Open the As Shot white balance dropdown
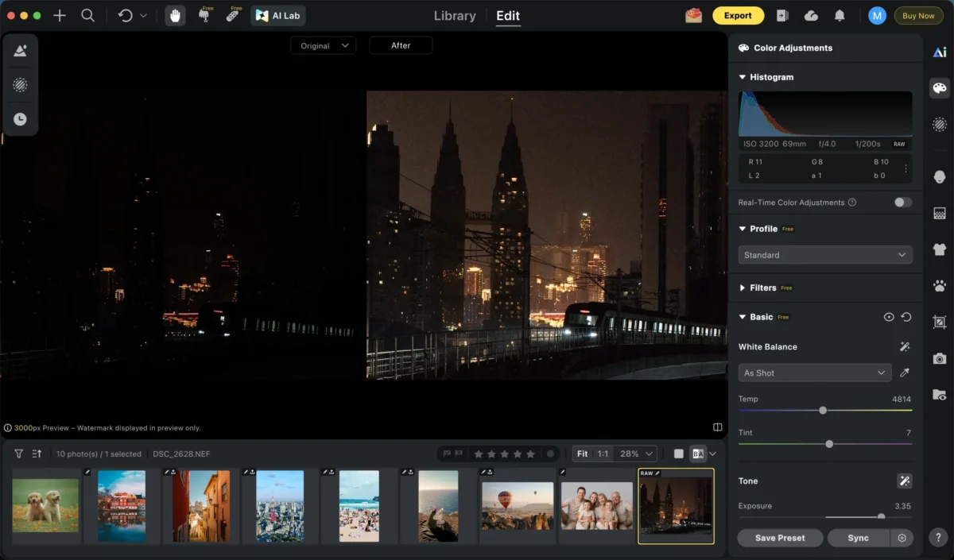This screenshot has height=560, width=954. 814,373
